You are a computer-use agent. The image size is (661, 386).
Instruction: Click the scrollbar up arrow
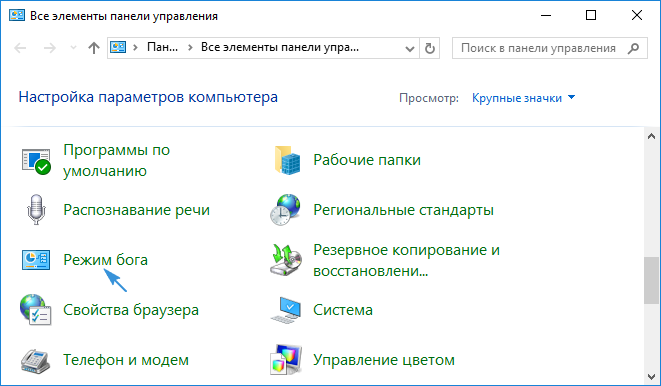(x=651, y=136)
